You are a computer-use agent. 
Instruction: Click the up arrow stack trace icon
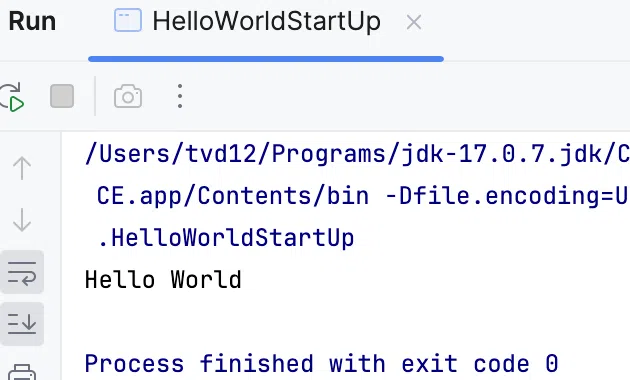pos(22,168)
